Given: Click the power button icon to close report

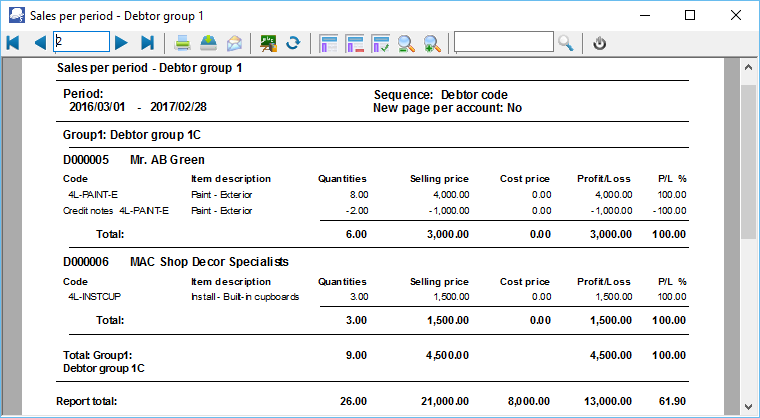Looking at the screenshot, I should click(x=600, y=43).
